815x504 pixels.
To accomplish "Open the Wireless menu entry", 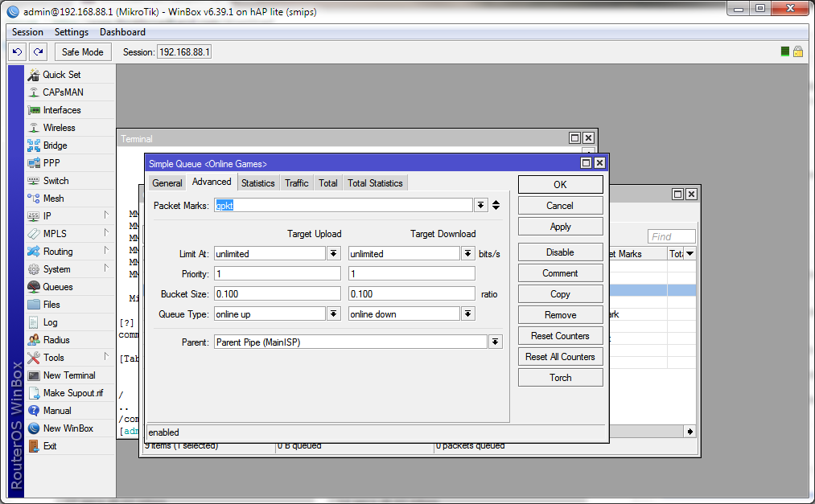I will point(59,128).
